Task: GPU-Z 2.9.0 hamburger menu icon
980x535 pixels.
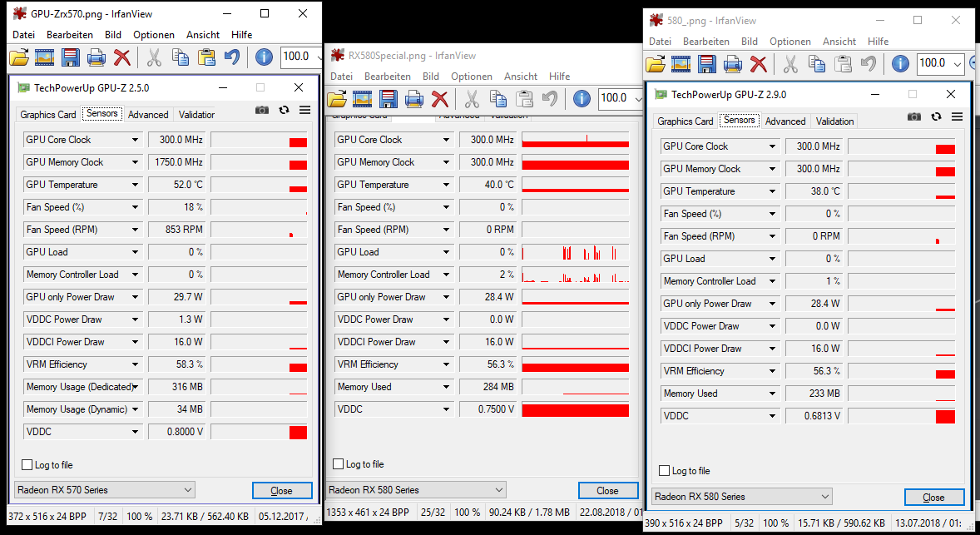Action: pyautogui.click(x=957, y=116)
